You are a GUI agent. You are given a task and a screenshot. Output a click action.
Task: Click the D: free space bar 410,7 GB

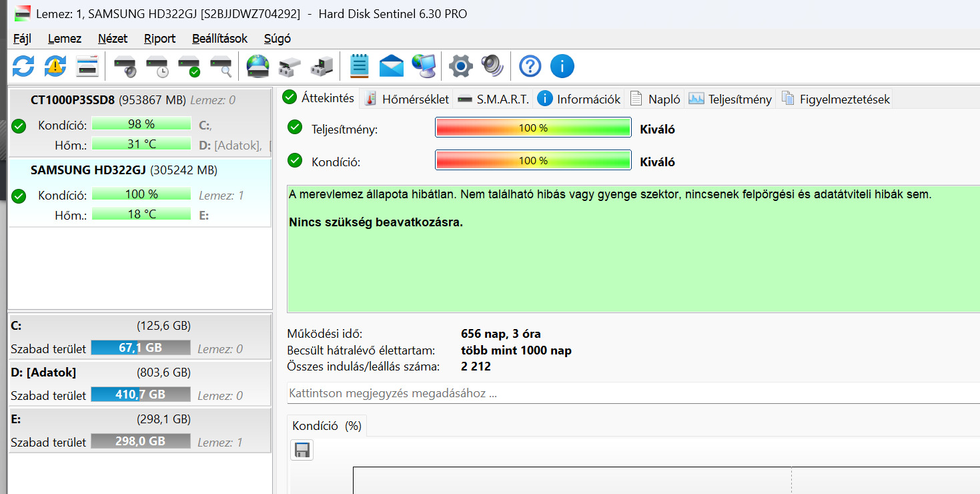pyautogui.click(x=141, y=395)
